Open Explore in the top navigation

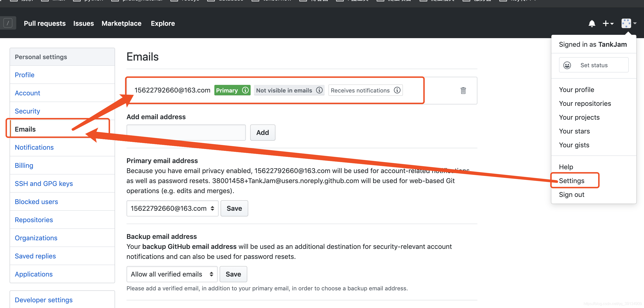click(163, 23)
